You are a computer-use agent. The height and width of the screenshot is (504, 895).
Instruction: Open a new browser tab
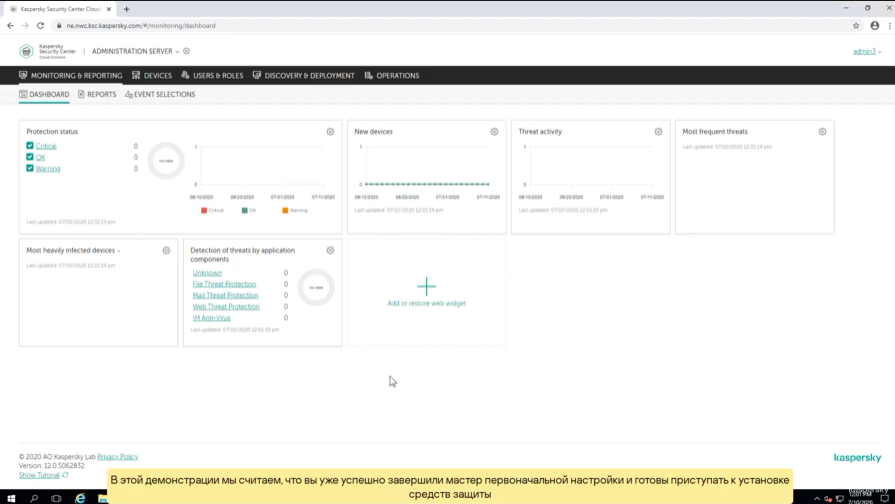click(127, 9)
